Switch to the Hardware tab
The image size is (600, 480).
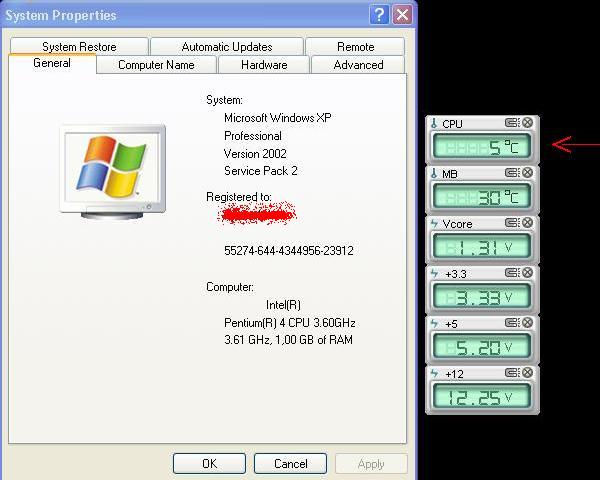pos(264,65)
